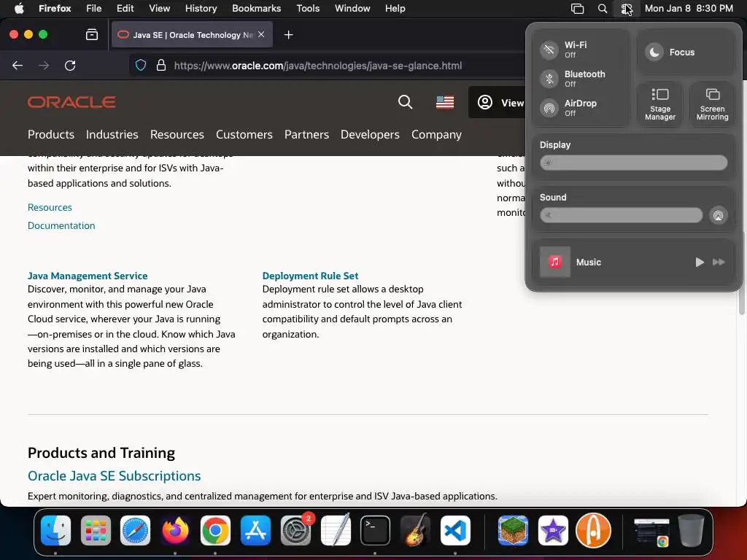Screen dimensions: 747x560
Task: Open the Industries navigation menu
Action: tap(112, 135)
